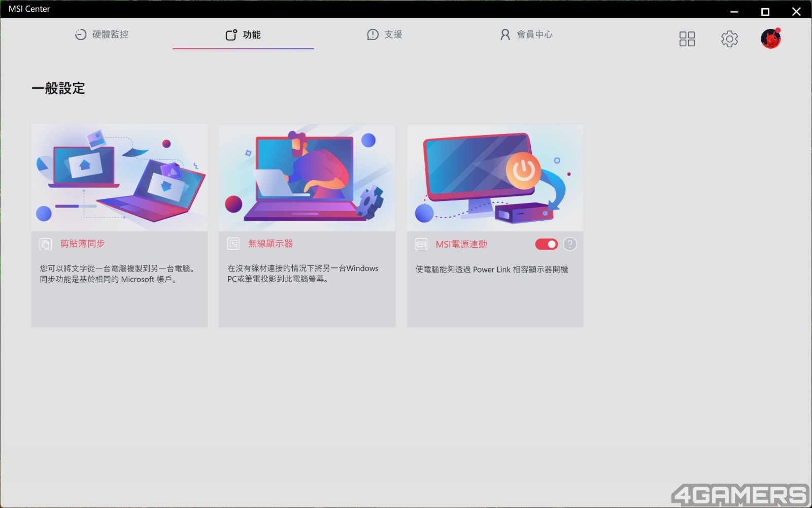
Task: Click the MSI電源連動 title text
Action: pos(461,245)
